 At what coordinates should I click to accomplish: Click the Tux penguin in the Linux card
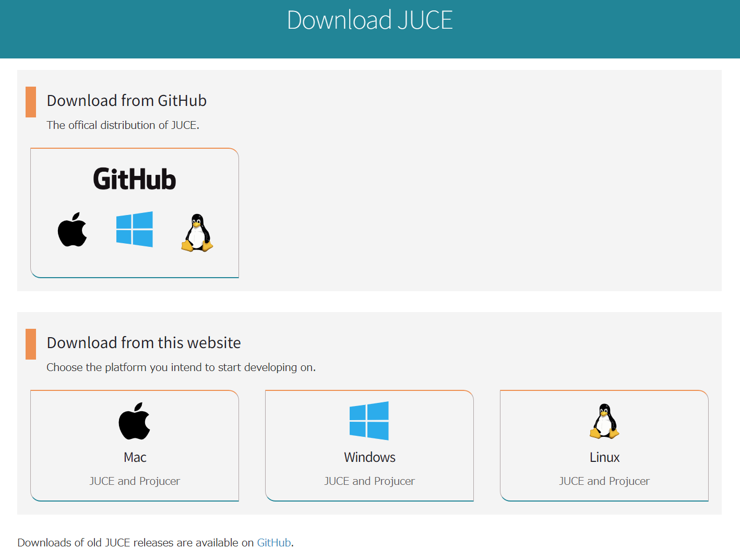point(604,421)
